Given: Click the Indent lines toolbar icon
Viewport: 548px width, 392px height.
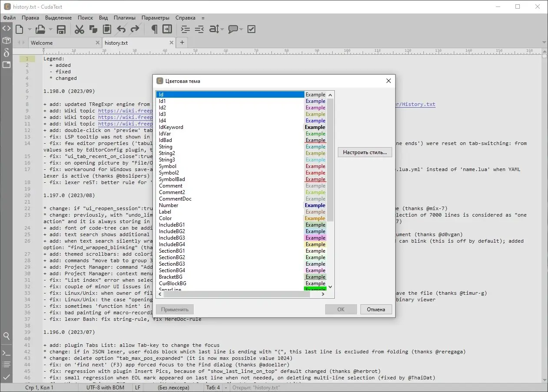Looking at the screenshot, I should coord(185,30).
